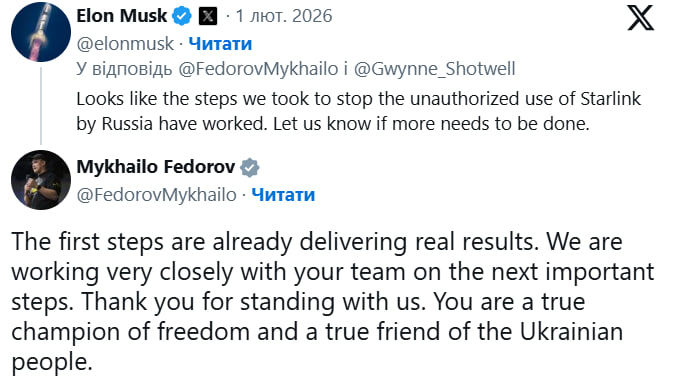The width and height of the screenshot is (675, 382).
Task: Follow Elon Musk via the Читати link
Action: [x=220, y=44]
